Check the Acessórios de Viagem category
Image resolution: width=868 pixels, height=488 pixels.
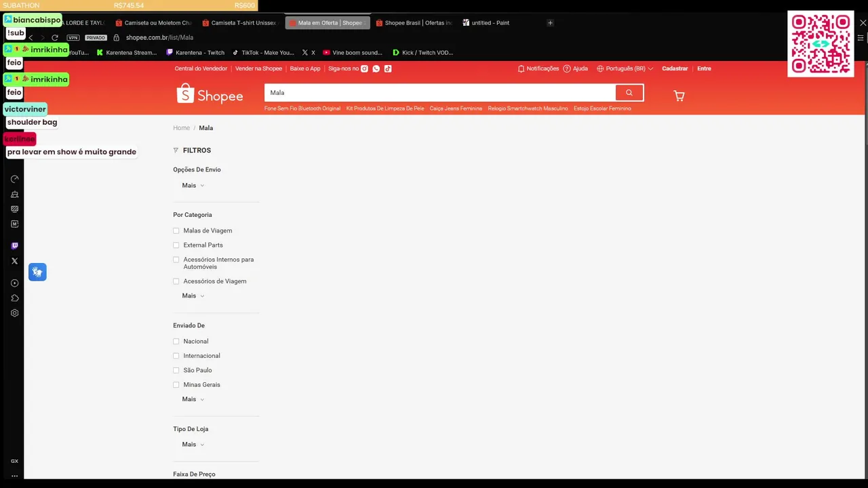(176, 281)
